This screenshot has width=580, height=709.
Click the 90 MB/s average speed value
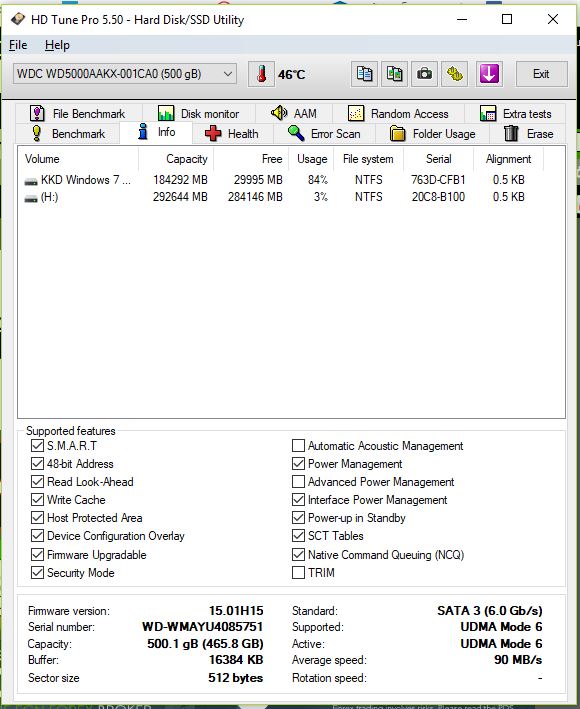click(x=518, y=660)
